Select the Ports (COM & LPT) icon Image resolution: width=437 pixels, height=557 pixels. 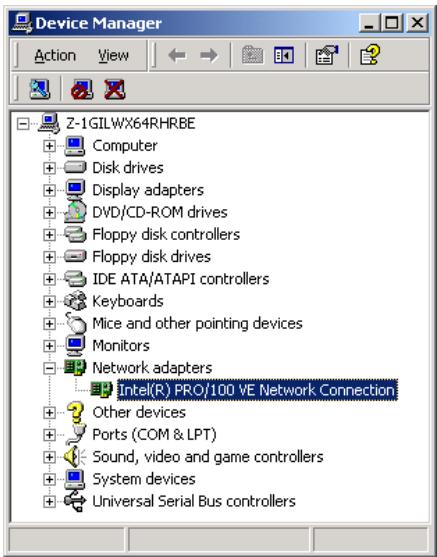point(76,434)
